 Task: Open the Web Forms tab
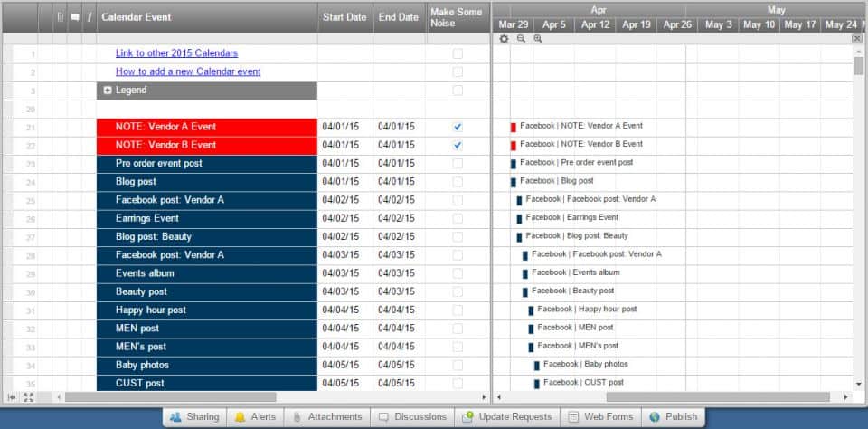click(600, 417)
